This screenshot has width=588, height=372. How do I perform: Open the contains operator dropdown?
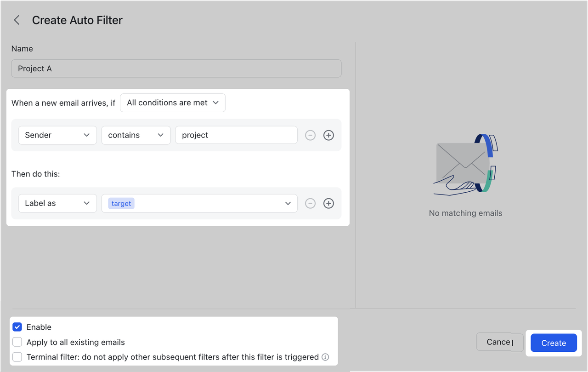(x=136, y=135)
